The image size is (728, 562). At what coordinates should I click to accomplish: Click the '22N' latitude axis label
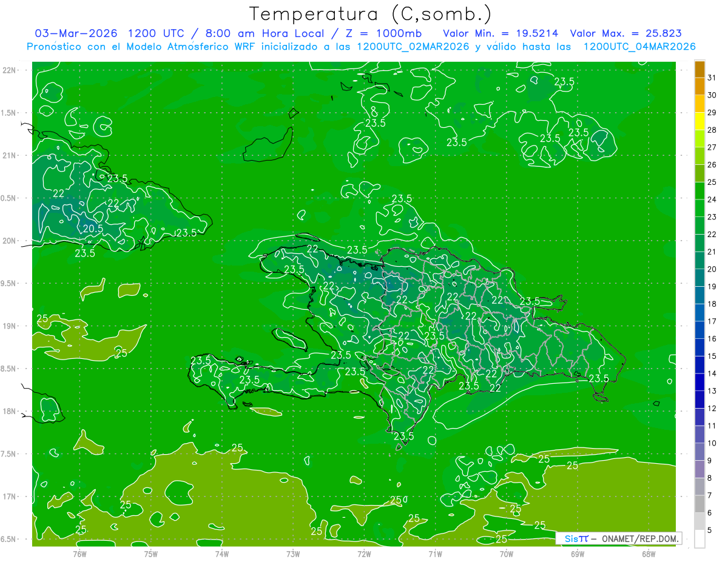click(x=9, y=70)
